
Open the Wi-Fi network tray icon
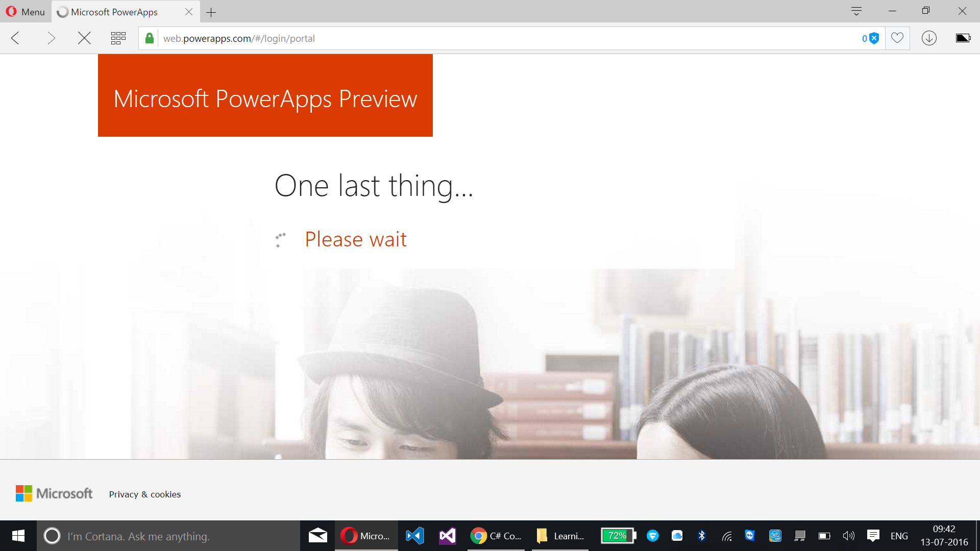click(727, 536)
